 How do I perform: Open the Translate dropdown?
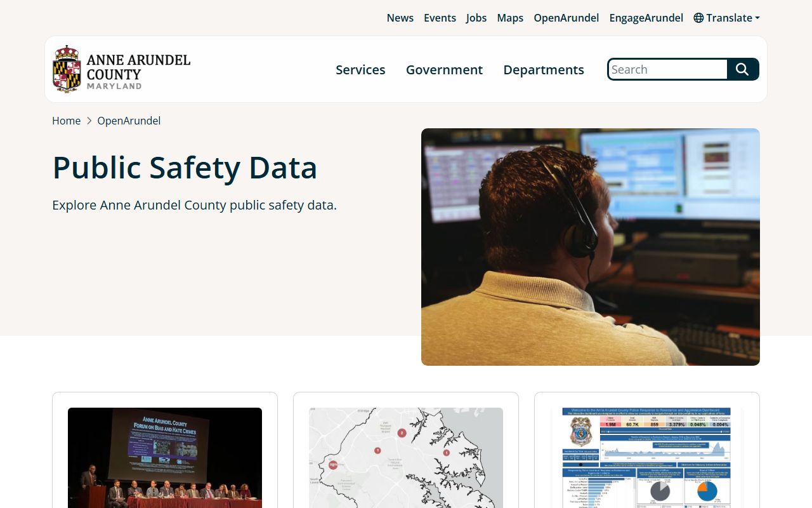[x=726, y=18]
